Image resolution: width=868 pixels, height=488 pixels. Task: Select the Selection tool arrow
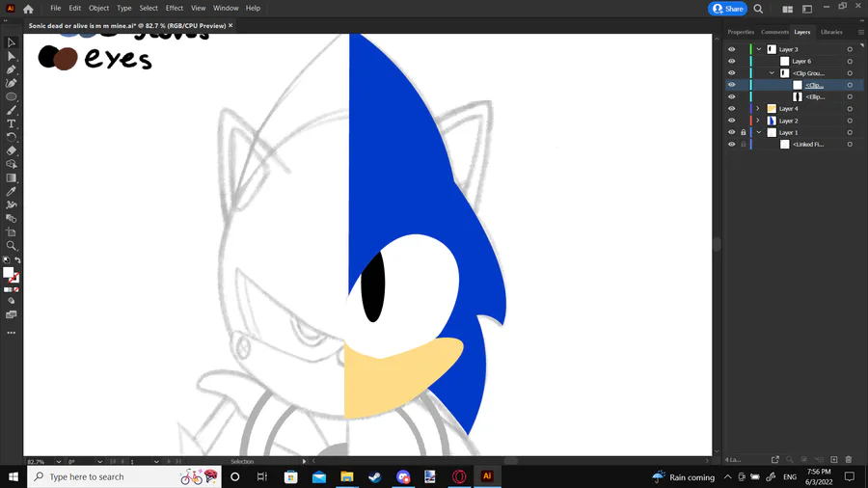[x=11, y=42]
